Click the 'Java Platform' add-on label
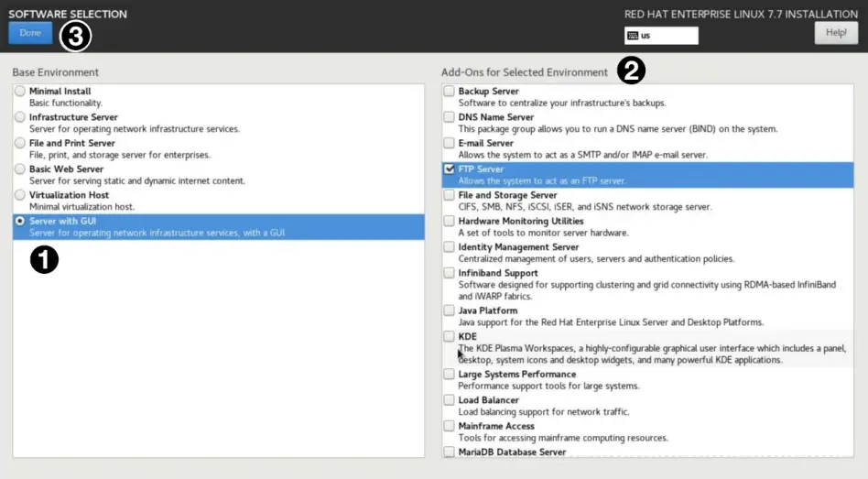Image resolution: width=868 pixels, height=479 pixels. tap(488, 310)
